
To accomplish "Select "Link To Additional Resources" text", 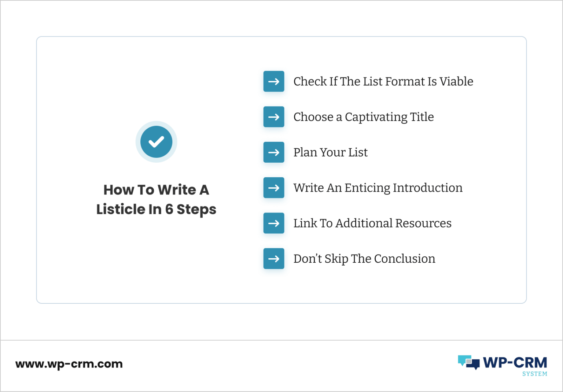I will [372, 223].
